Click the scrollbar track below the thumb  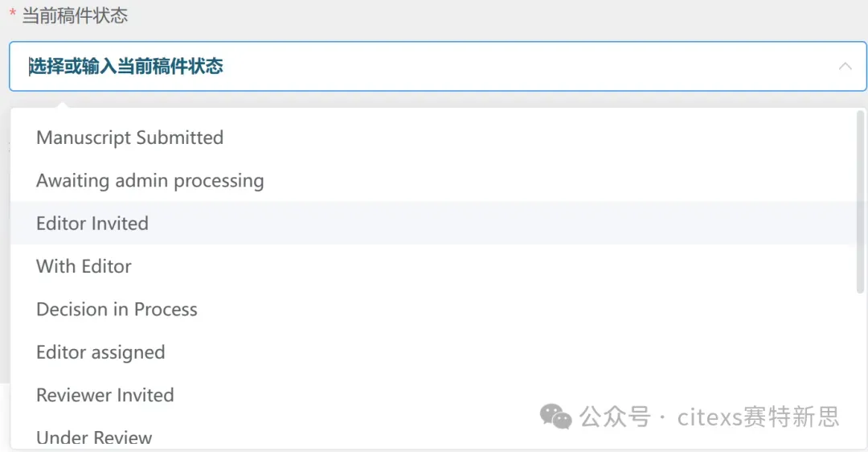coord(860,371)
